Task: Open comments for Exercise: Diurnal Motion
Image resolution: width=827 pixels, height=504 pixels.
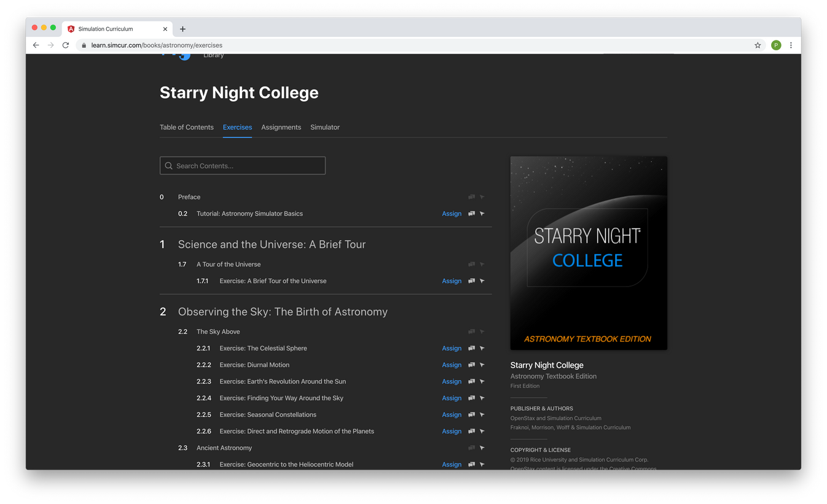Action: tap(471, 365)
